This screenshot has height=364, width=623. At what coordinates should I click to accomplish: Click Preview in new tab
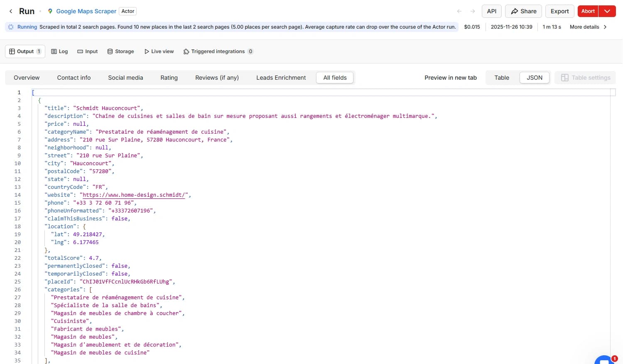click(451, 78)
